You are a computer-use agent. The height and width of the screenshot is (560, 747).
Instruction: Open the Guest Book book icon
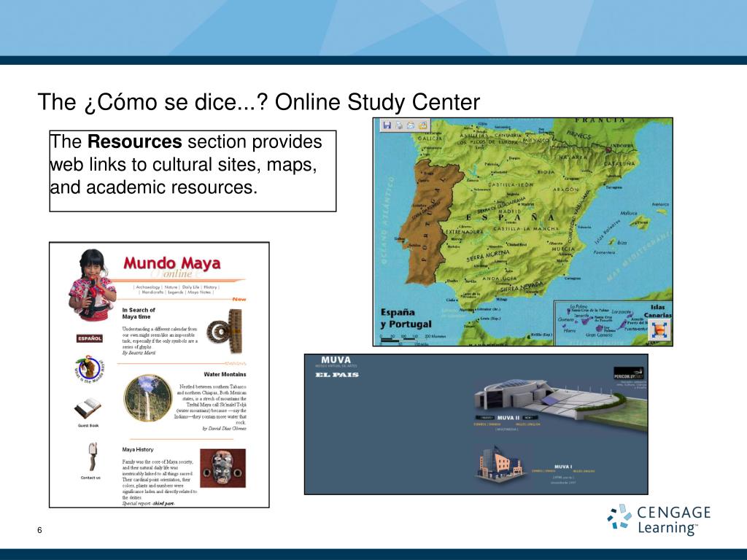88,408
